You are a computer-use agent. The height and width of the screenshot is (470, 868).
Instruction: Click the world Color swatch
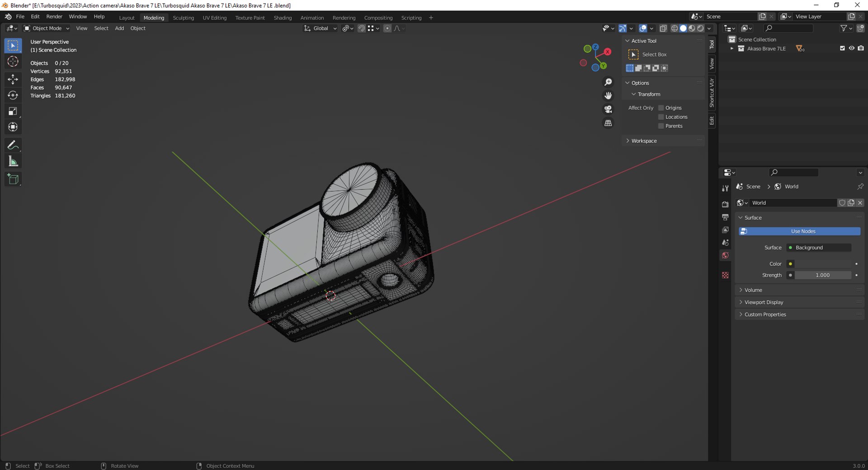pyautogui.click(x=823, y=264)
